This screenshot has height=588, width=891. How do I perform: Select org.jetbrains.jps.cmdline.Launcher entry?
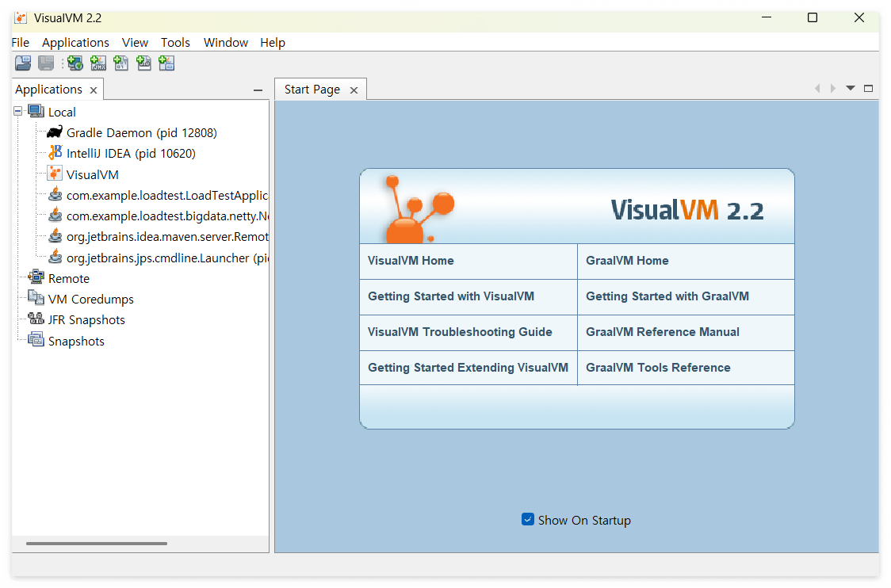pos(167,258)
